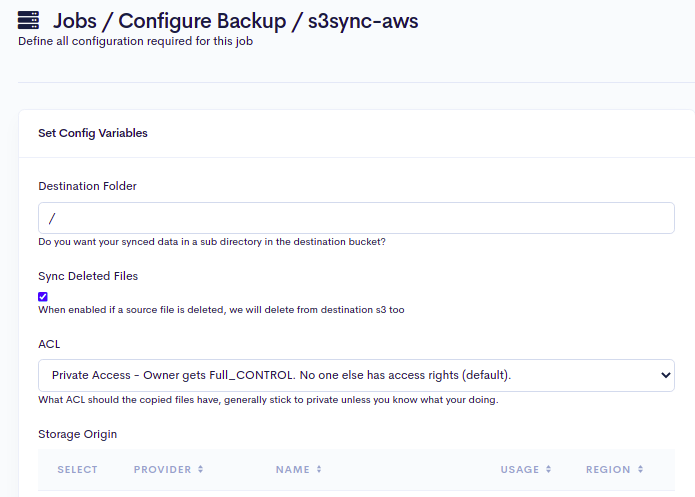695x497 pixels.
Task: Click the server stack icon beside Jobs heading
Action: [30, 18]
